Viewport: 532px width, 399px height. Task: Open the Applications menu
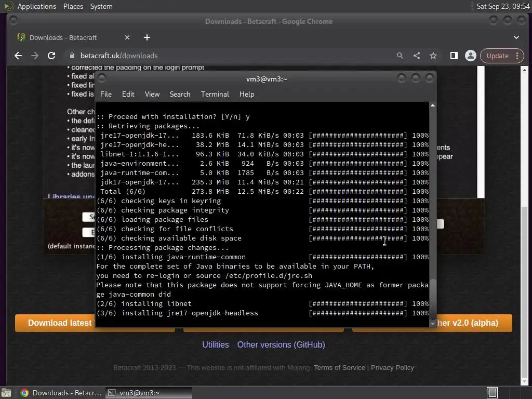tap(37, 6)
